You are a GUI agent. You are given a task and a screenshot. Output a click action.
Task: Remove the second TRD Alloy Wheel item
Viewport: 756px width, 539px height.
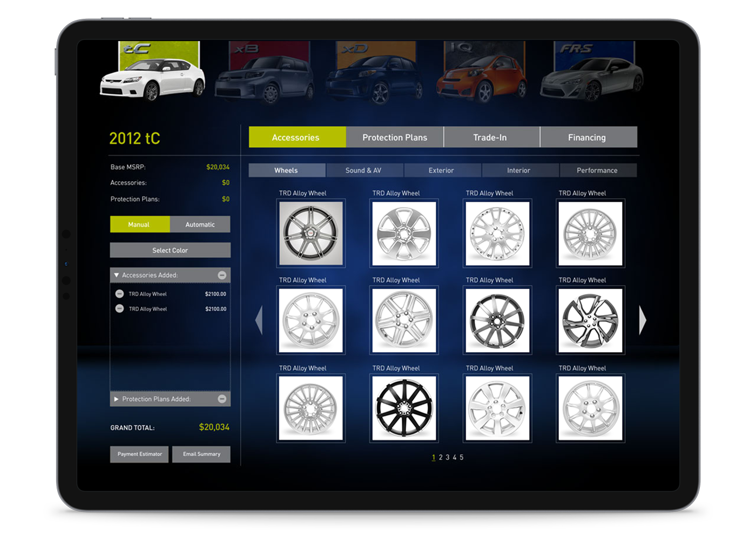(x=119, y=309)
